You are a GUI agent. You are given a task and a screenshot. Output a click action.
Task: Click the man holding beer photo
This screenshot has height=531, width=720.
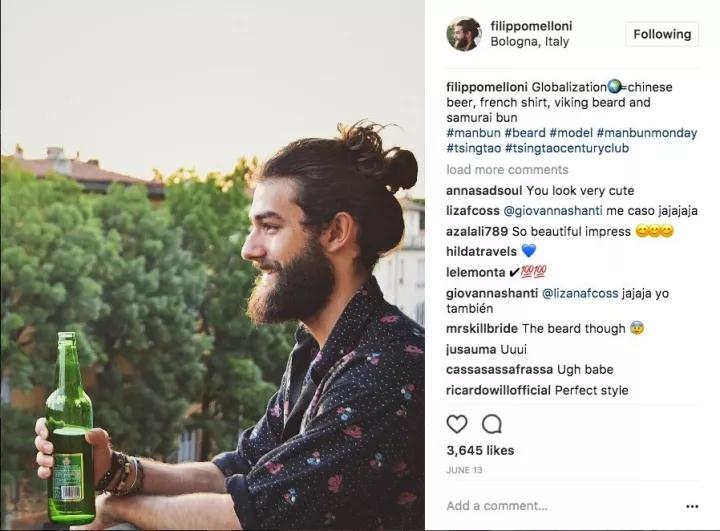213,266
